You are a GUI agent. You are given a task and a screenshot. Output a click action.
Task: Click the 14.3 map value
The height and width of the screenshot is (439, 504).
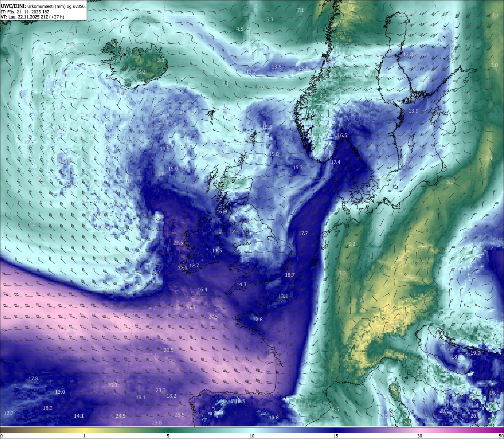point(241,285)
